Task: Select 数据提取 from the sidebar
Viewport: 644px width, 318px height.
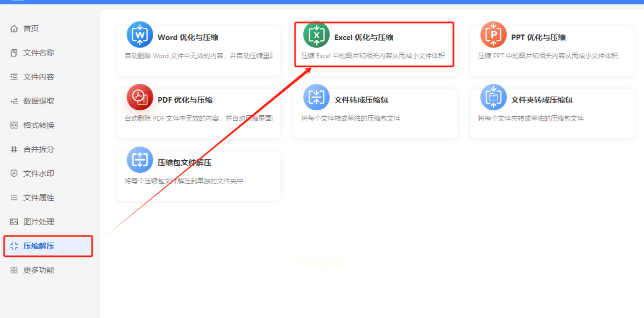Action: pyautogui.click(x=38, y=101)
